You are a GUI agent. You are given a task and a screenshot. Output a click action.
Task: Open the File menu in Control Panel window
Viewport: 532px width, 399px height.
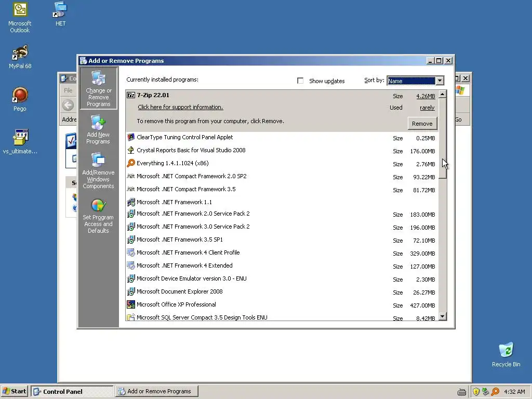tap(68, 90)
